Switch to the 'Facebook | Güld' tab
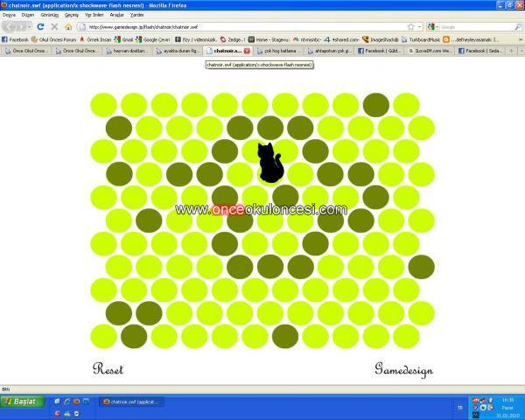The image size is (525, 420). [380, 51]
